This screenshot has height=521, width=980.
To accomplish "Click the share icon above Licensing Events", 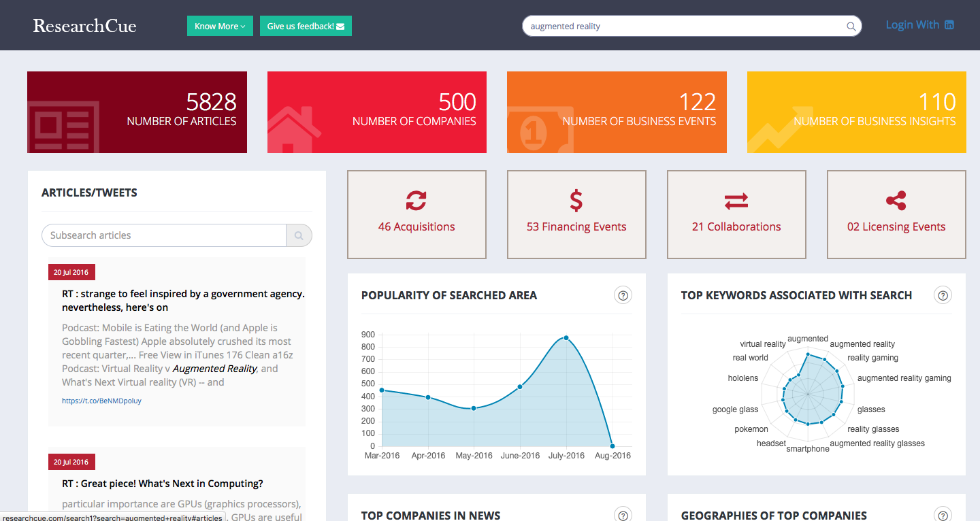I will point(896,201).
